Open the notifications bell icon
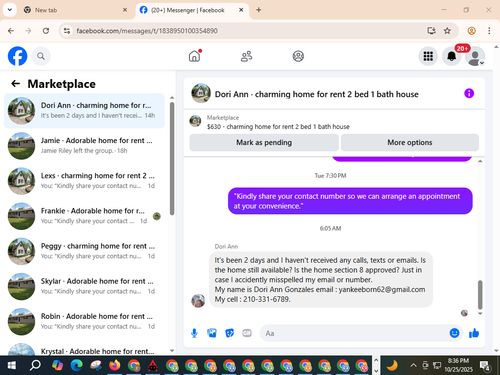Image resolution: width=500 pixels, height=375 pixels. (451, 56)
